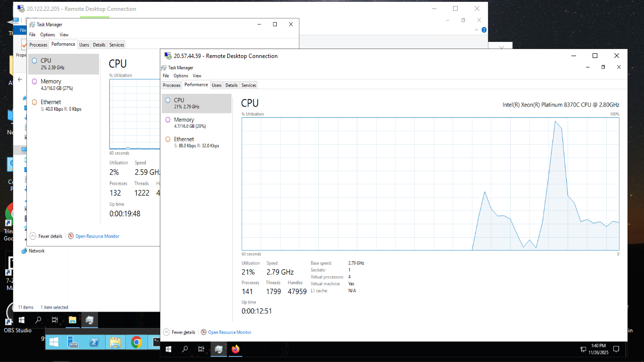Open Chrome from the light-blue taskbar

[x=137, y=342]
